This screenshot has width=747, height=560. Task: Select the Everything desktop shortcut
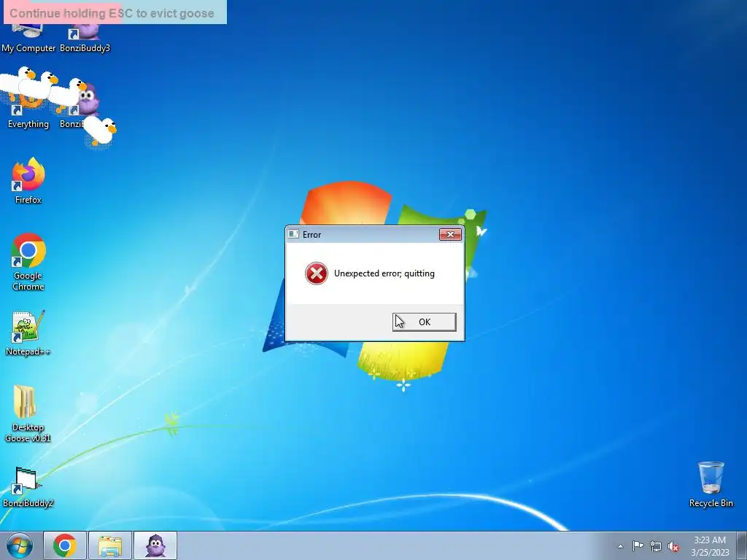point(28,112)
